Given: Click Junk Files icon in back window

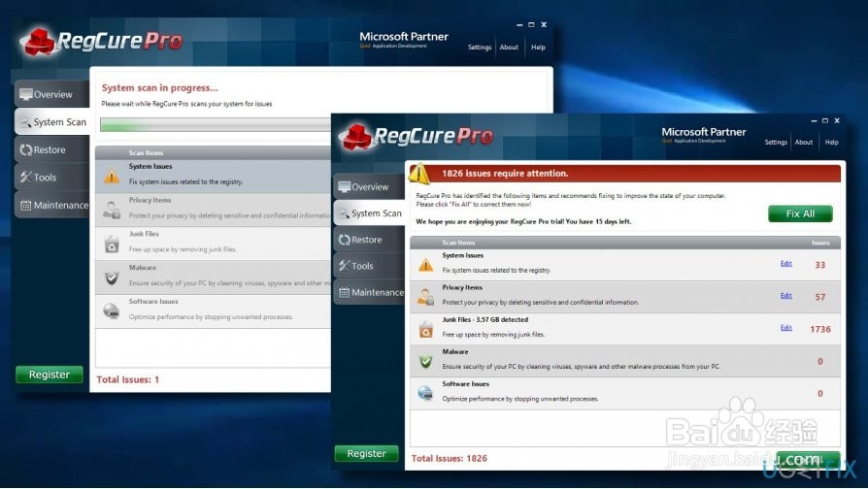Looking at the screenshot, I should [x=112, y=244].
